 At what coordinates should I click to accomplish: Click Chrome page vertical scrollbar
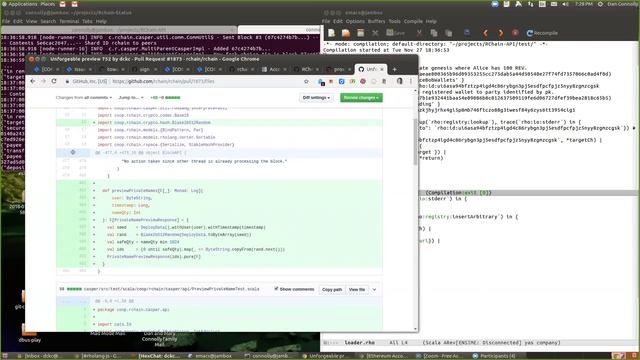point(416,142)
